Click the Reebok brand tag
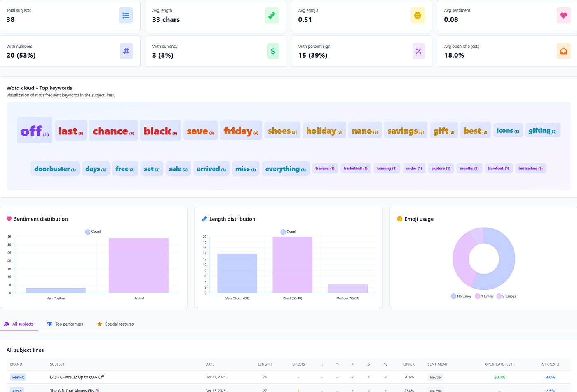This screenshot has width=577, height=392. pos(18,377)
